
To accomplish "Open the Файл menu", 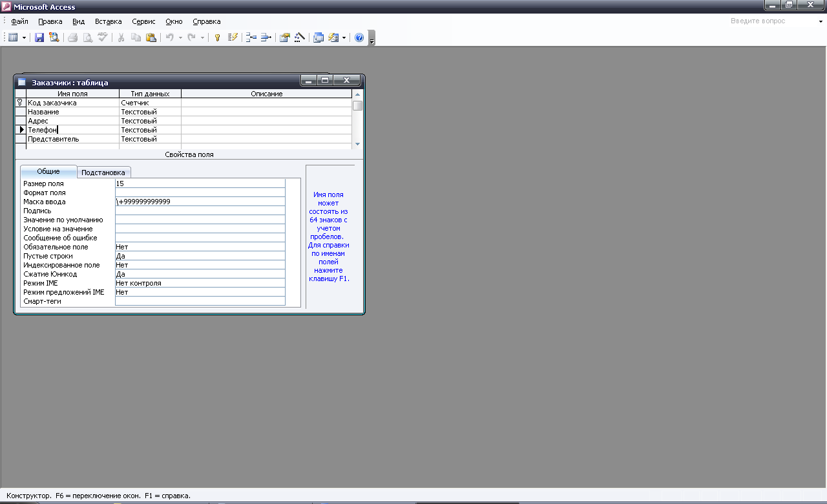I will (19, 21).
